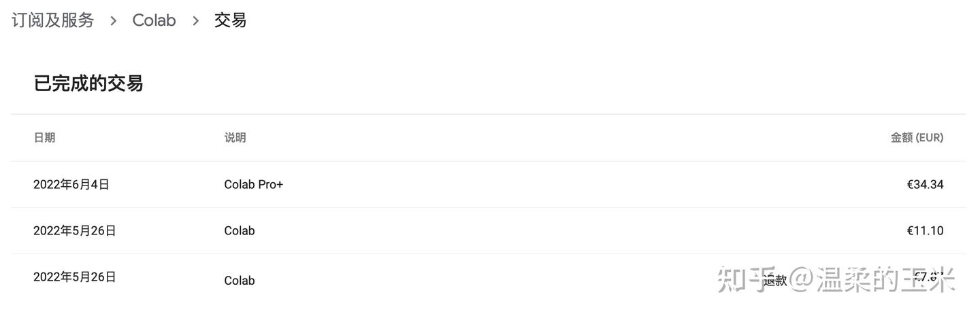
Task: Click the €11.10 amount
Action: click(925, 230)
